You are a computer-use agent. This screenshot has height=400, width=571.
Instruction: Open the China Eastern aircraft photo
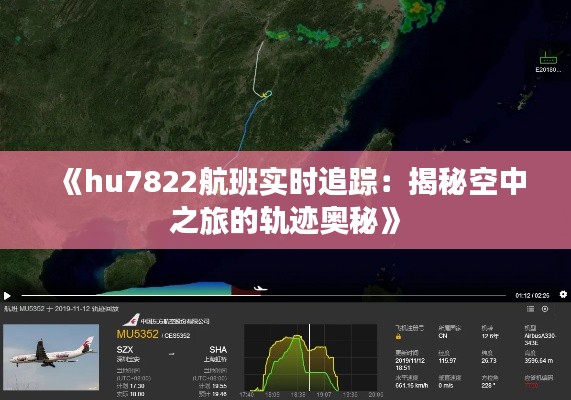[51, 357]
